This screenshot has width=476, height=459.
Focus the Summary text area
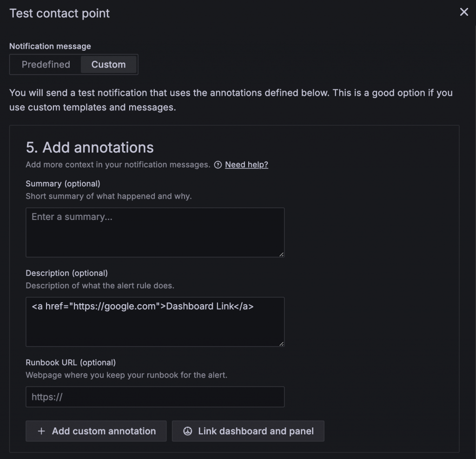pos(155,232)
